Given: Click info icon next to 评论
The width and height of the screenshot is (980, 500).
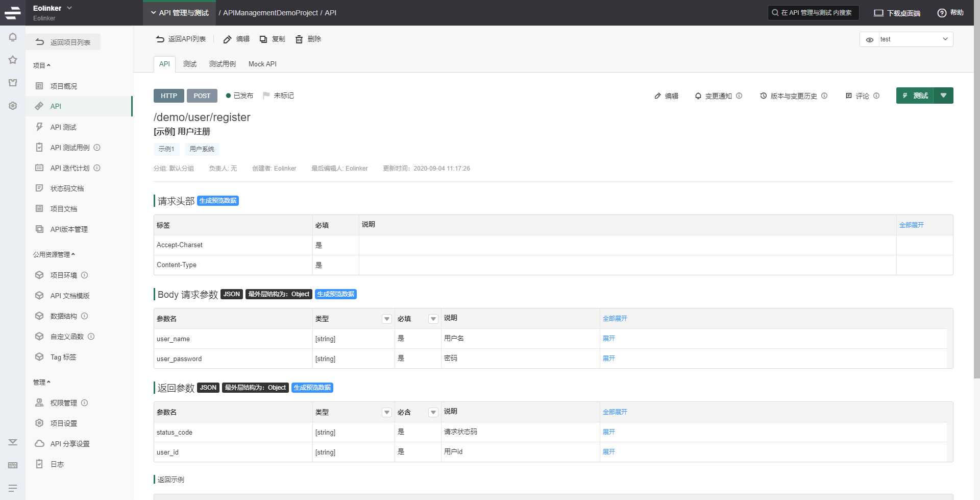Looking at the screenshot, I should coord(876,96).
